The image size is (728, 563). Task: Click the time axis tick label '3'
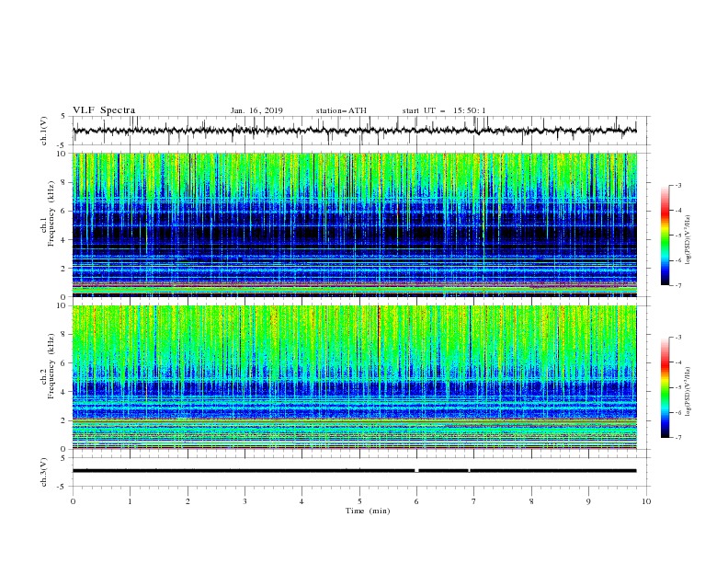pyautogui.click(x=245, y=501)
